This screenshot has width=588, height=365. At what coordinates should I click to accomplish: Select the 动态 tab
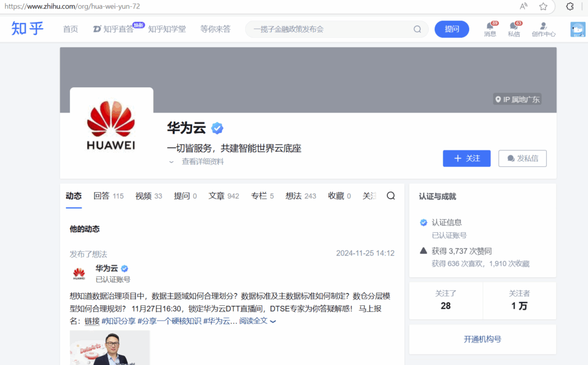click(x=73, y=196)
